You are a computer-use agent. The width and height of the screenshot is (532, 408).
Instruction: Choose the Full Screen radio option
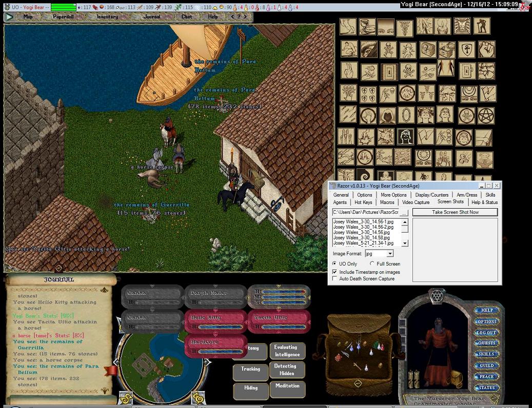click(372, 263)
